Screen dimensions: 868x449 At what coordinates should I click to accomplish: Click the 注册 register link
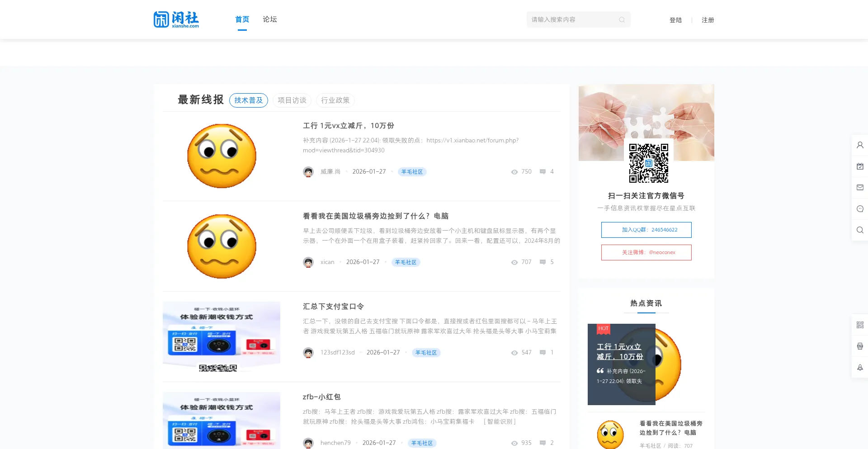click(708, 20)
